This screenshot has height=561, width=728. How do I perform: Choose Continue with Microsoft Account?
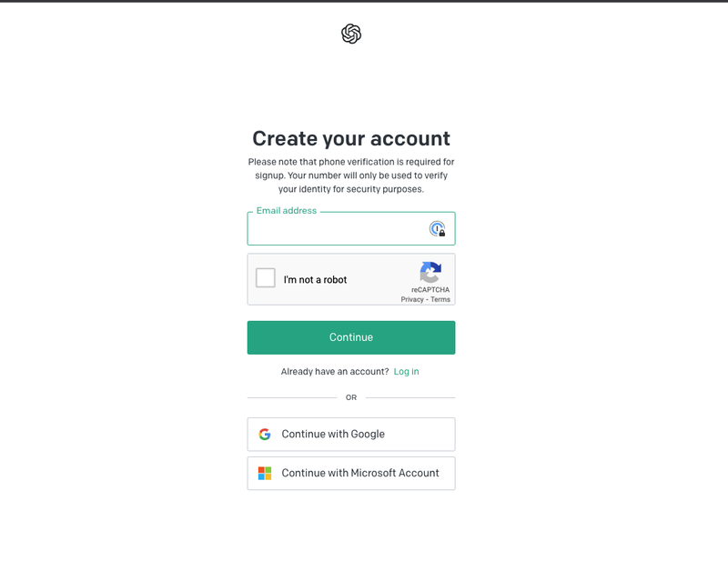click(x=351, y=474)
